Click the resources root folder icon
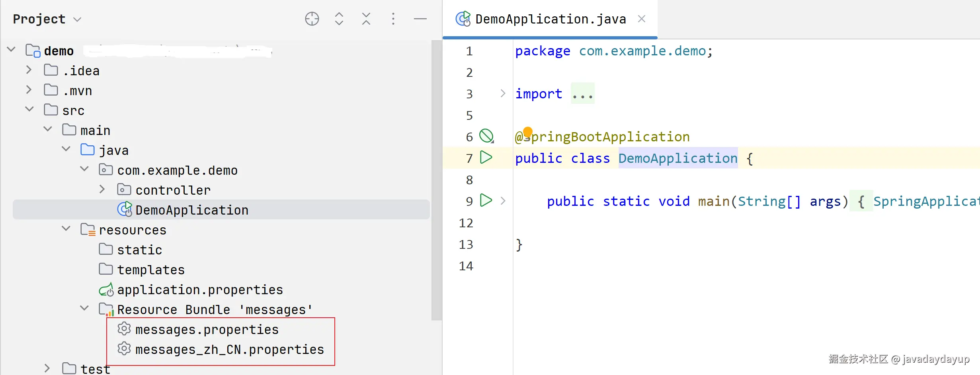Viewport: 980px width, 375px height. (x=88, y=230)
